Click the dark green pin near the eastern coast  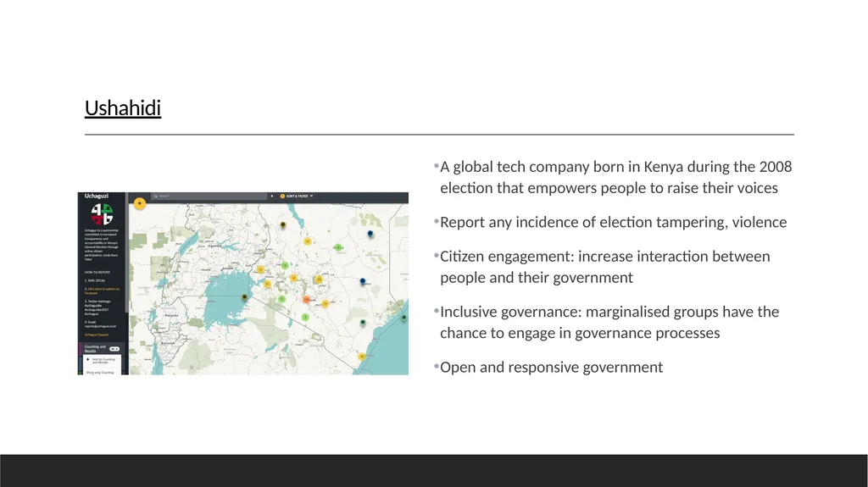pos(403,317)
